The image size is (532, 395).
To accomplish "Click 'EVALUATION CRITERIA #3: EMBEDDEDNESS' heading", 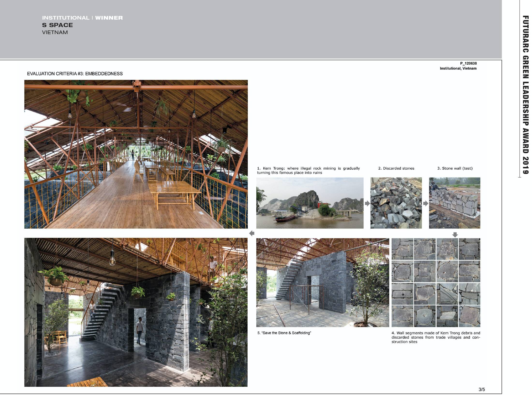I will point(75,74).
